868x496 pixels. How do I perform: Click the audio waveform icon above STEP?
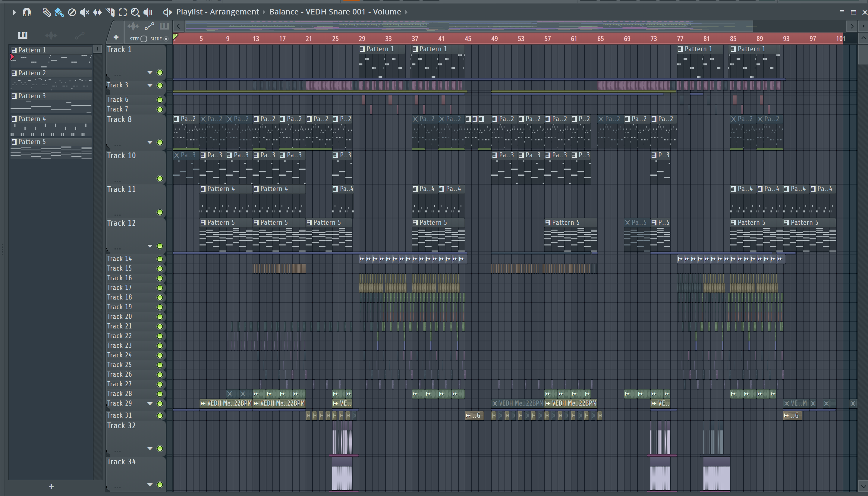(x=133, y=26)
